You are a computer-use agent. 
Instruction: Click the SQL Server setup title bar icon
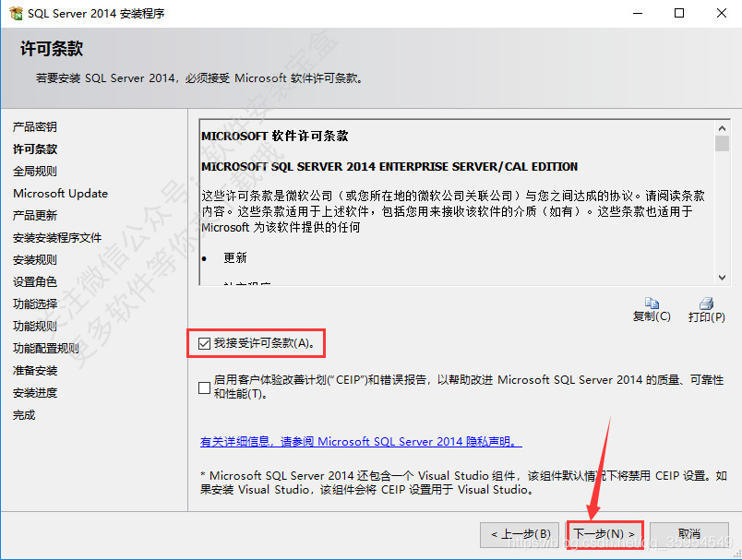[16, 13]
